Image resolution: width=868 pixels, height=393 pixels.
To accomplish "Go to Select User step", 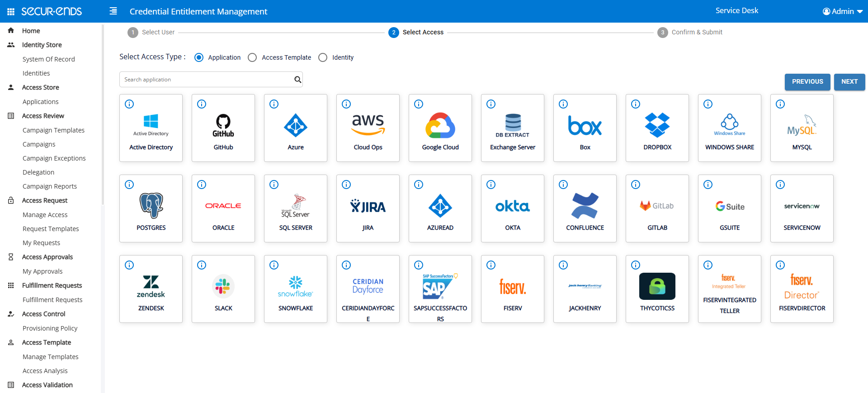I will pyautogui.click(x=151, y=32).
